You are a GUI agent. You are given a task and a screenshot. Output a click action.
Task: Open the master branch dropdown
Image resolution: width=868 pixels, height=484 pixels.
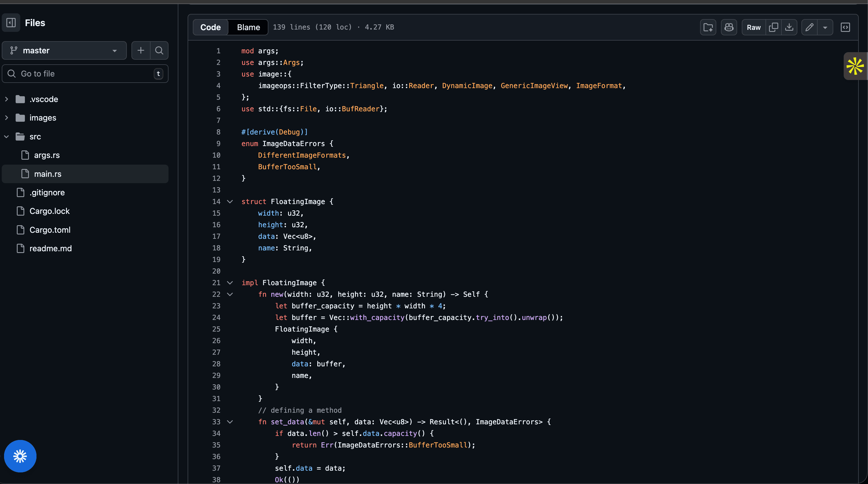click(64, 51)
